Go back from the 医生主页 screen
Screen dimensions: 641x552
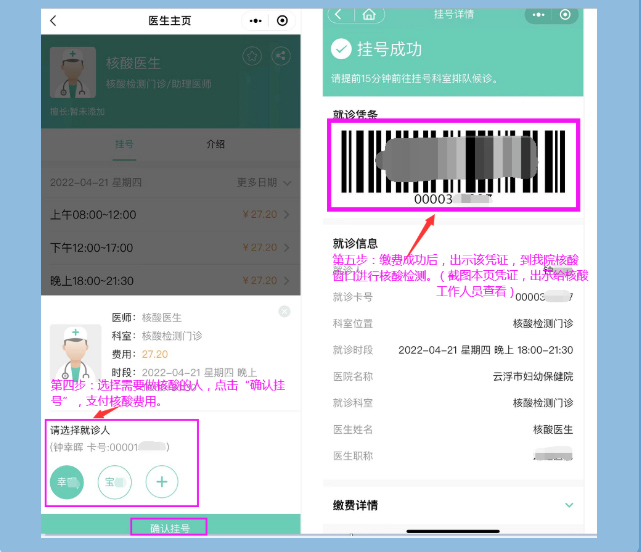53,20
